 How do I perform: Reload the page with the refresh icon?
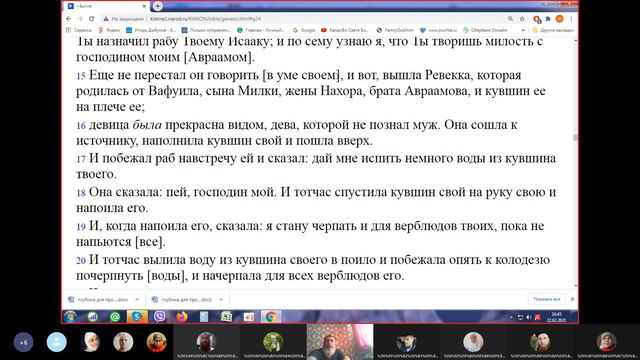pos(91,19)
